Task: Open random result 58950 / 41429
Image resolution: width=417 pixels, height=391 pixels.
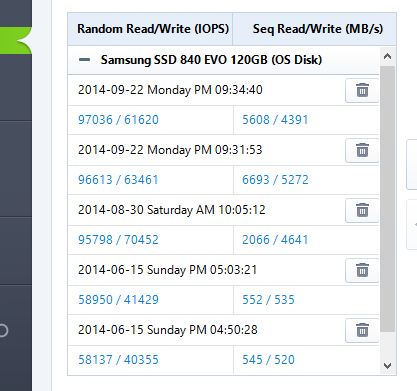Action: point(118,300)
